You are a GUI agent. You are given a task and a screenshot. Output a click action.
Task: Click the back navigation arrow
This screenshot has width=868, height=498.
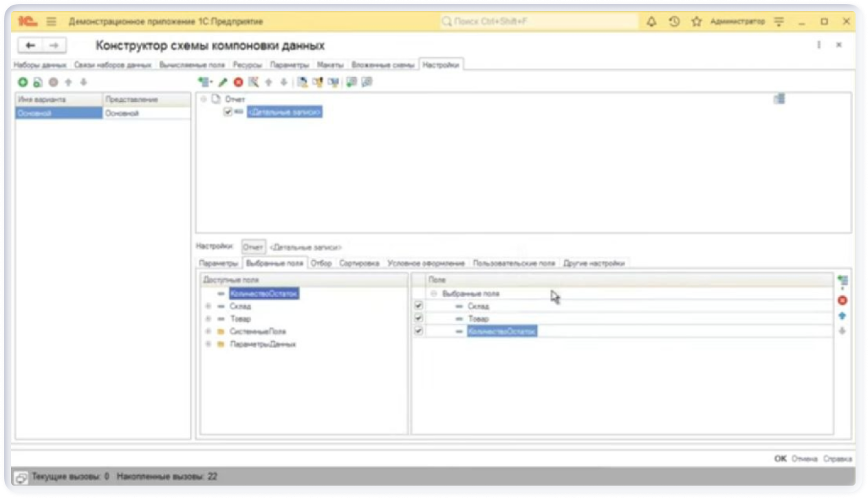[30, 45]
